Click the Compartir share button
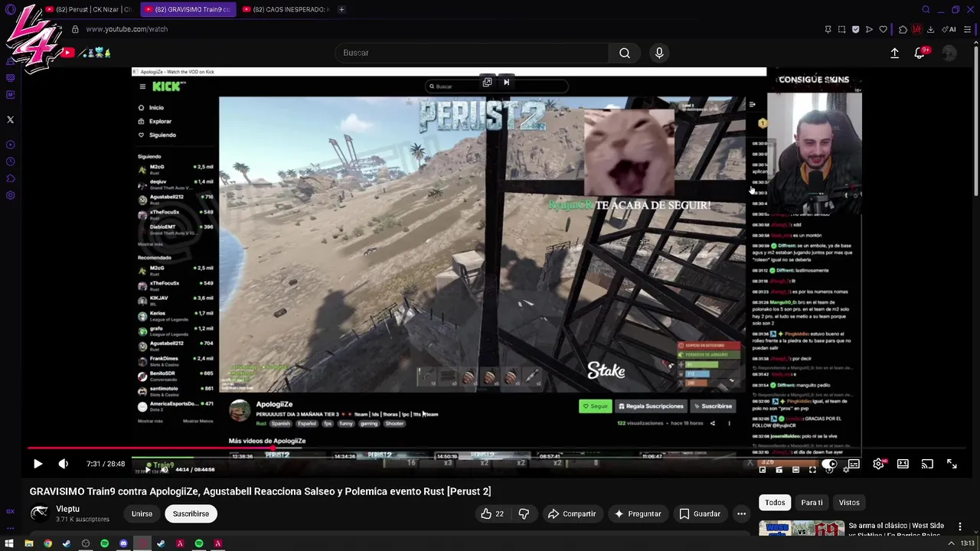The image size is (980, 551). [x=571, y=514]
